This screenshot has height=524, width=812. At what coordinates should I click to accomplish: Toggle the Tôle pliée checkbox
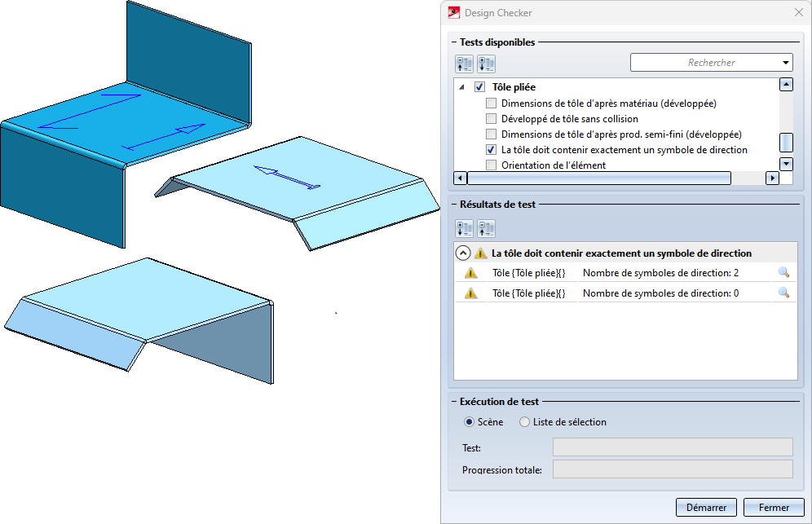479,87
